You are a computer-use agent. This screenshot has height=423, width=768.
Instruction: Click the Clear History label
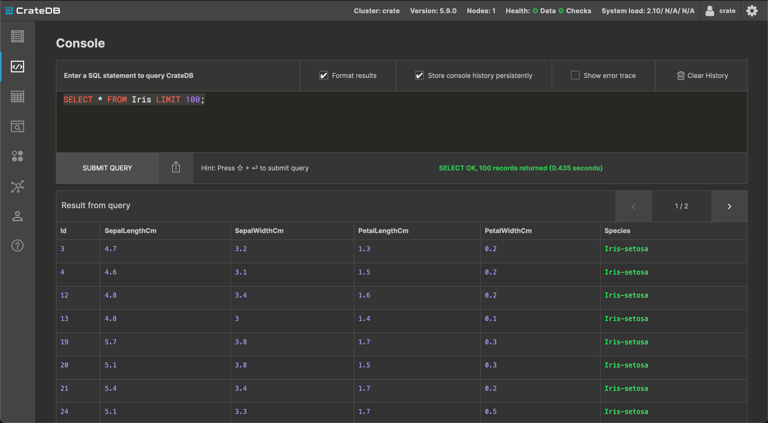point(707,75)
